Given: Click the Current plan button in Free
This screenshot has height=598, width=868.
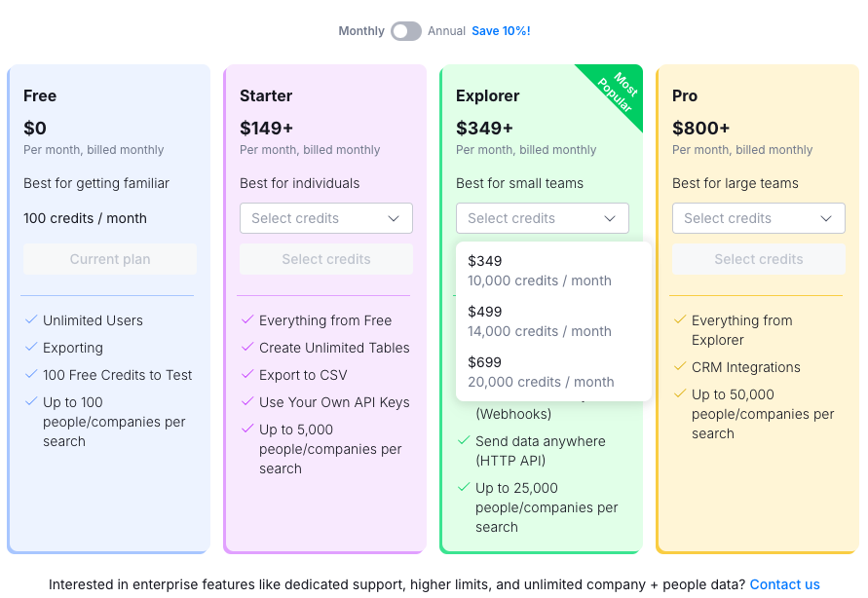Looking at the screenshot, I should [x=110, y=259].
